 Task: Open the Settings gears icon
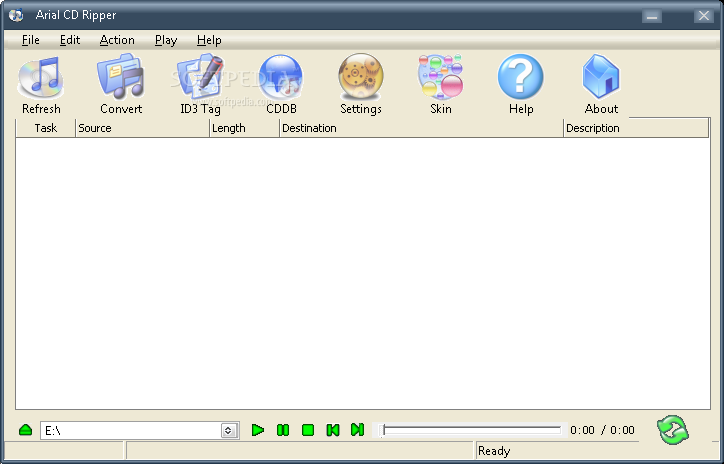pos(361,77)
